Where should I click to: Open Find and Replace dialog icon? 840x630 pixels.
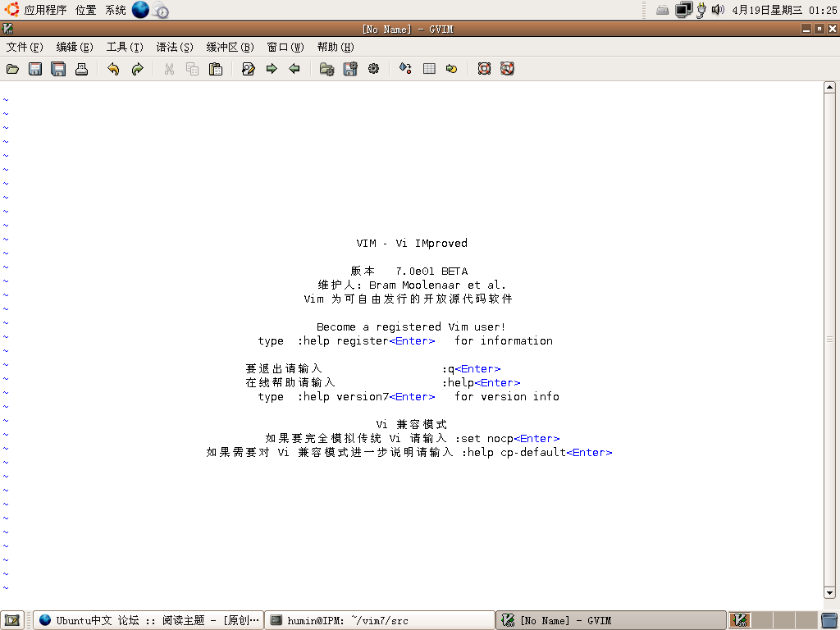pyautogui.click(x=248, y=69)
